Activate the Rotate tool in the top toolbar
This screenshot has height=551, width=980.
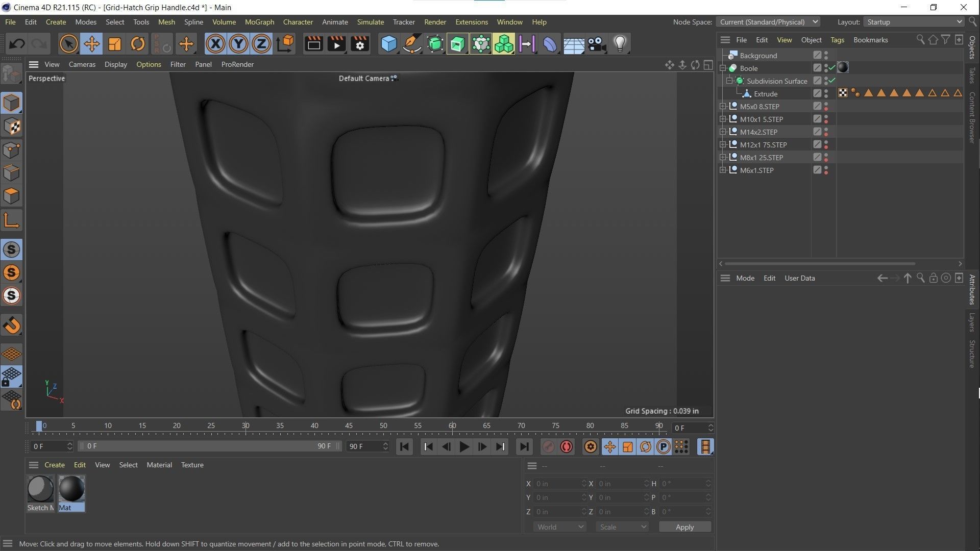pos(137,44)
